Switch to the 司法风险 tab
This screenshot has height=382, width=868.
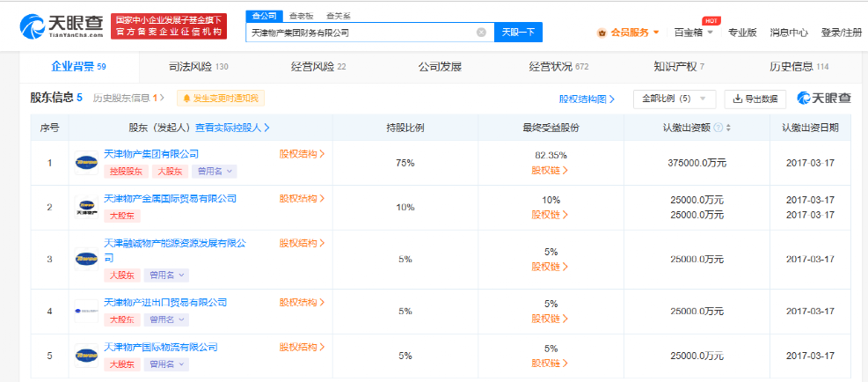pyautogui.click(x=198, y=67)
